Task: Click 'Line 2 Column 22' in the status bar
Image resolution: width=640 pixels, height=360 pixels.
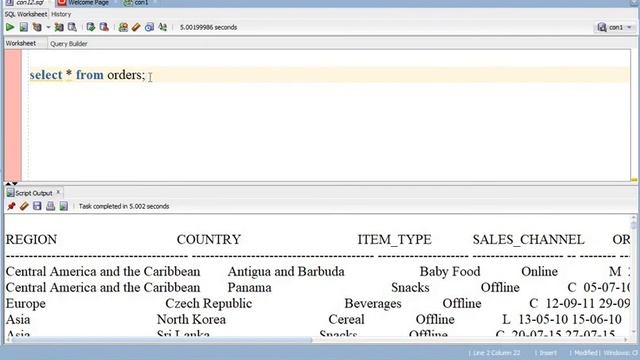Action: [496, 353]
